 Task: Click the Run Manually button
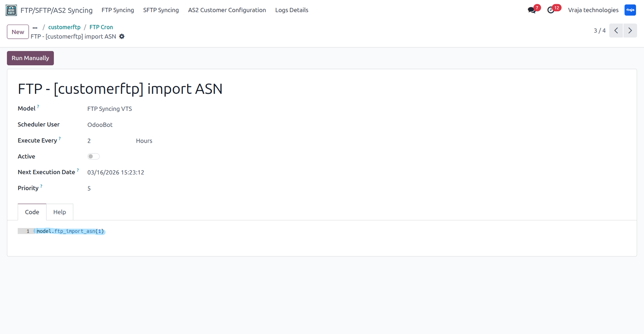pyautogui.click(x=30, y=58)
